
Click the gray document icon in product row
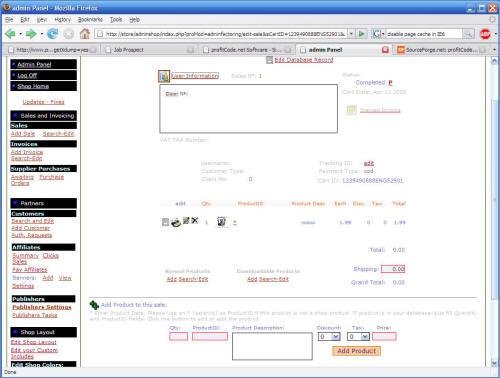coord(165,222)
